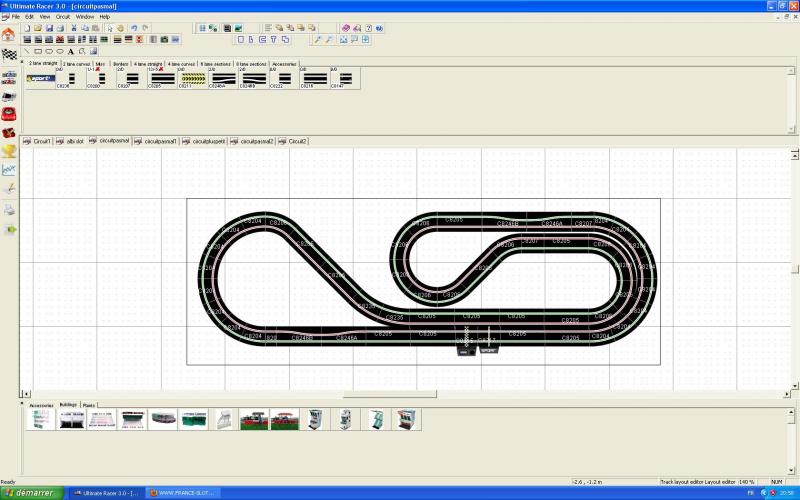The height and width of the screenshot is (500, 800).
Task: Open the Circuit menu
Action: pyautogui.click(x=63, y=17)
